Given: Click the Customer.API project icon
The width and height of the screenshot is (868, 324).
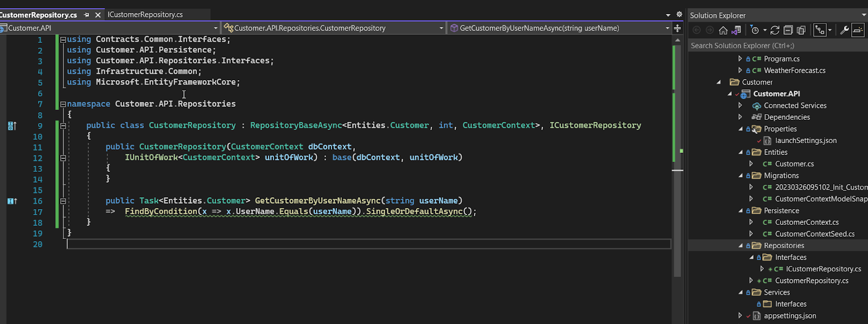Looking at the screenshot, I should 745,94.
